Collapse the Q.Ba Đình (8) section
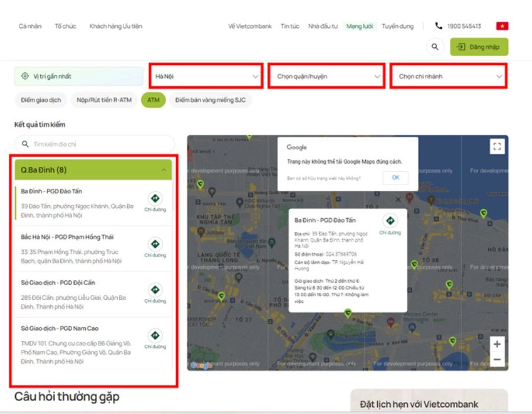 [x=93, y=170]
